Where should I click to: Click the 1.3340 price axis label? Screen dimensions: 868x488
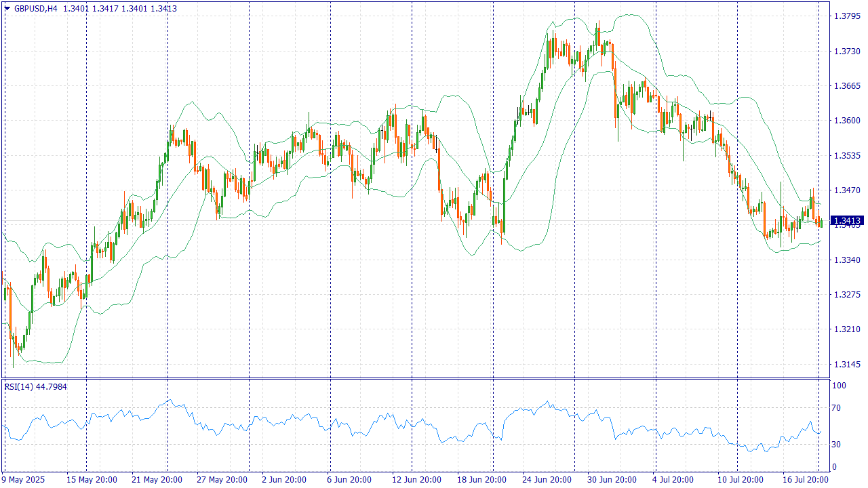click(x=847, y=260)
